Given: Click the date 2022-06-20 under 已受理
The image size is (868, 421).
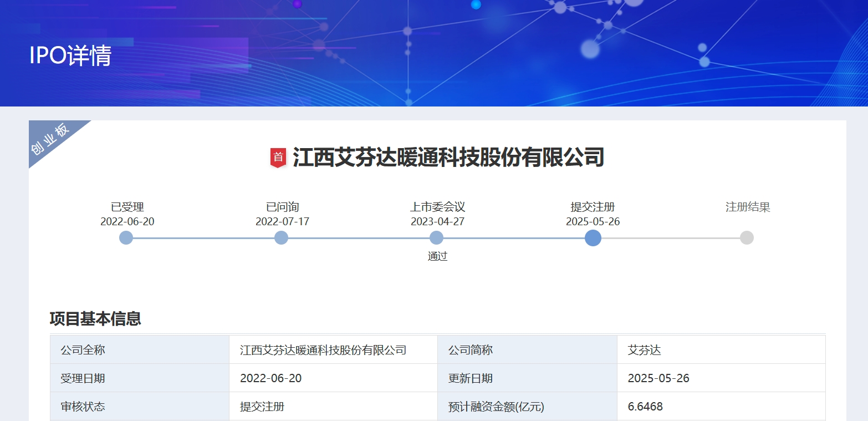Looking at the screenshot, I should pyautogui.click(x=127, y=222).
